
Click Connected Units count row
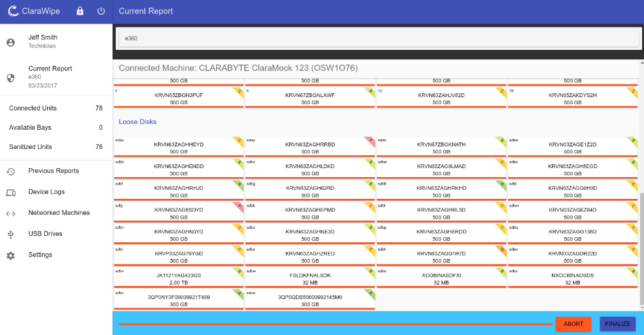coord(56,108)
